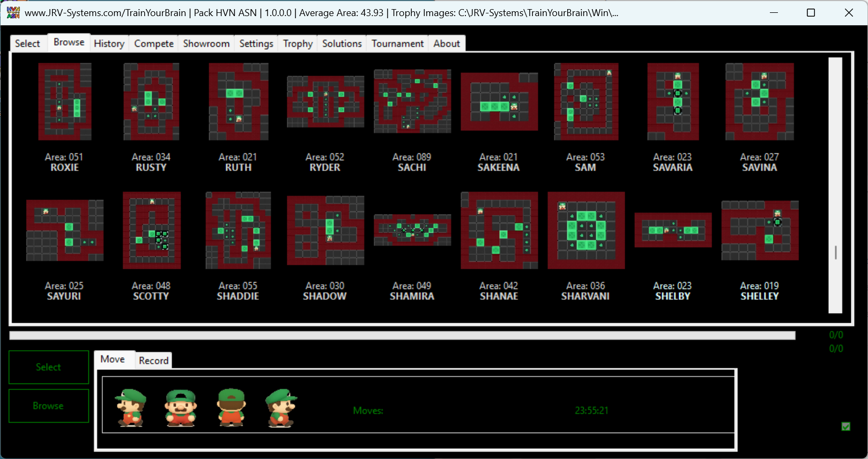The height and width of the screenshot is (459, 868).
Task: Click the level list vertical scrollbar
Action: click(x=835, y=186)
